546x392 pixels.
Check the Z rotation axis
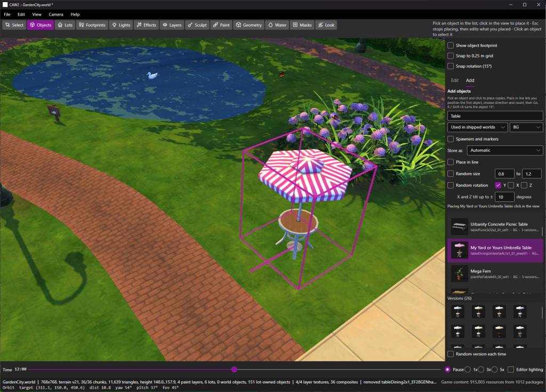point(524,185)
